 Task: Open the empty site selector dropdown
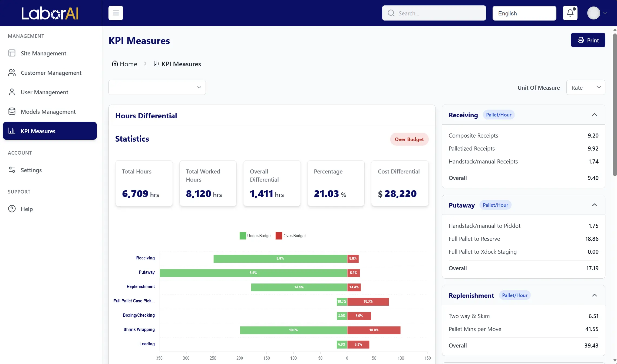pyautogui.click(x=157, y=87)
